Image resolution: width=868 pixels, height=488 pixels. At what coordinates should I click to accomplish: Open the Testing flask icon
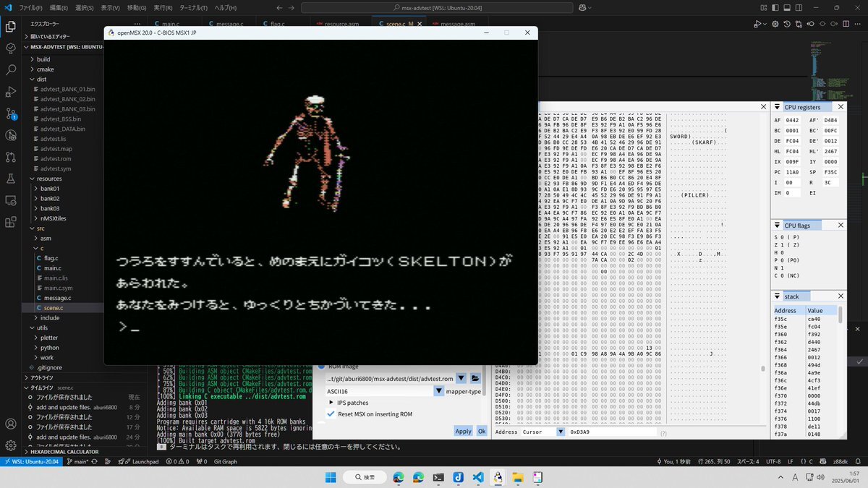11,179
